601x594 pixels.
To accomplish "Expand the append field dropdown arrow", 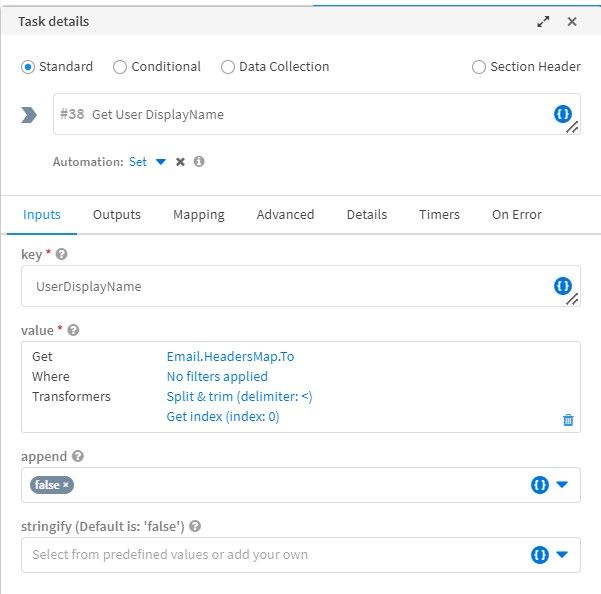I will [562, 485].
